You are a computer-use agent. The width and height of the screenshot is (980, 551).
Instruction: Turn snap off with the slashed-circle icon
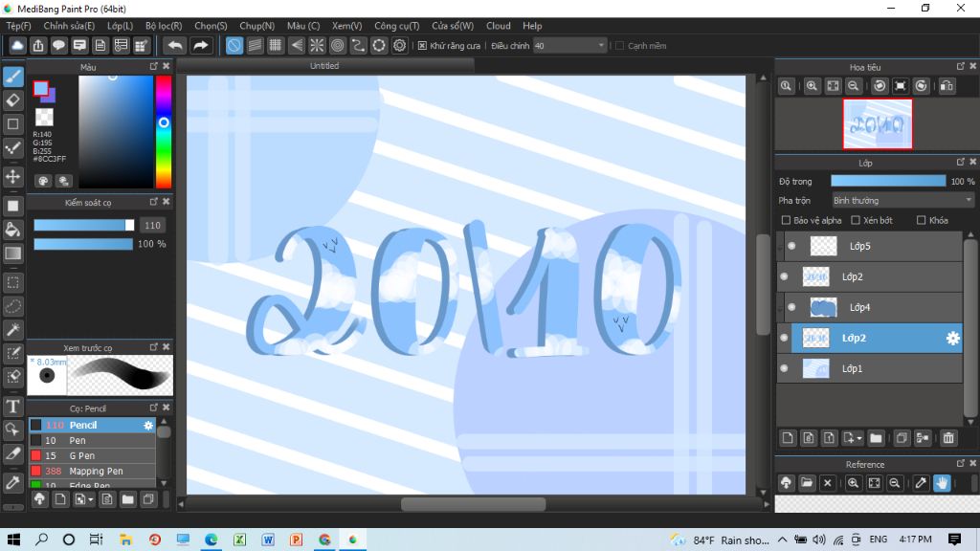(x=234, y=46)
